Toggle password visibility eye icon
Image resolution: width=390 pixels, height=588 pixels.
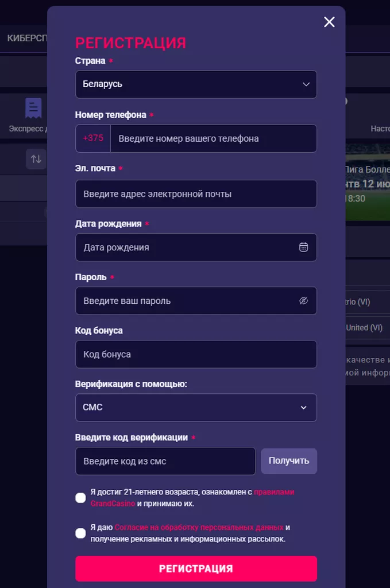point(304,301)
